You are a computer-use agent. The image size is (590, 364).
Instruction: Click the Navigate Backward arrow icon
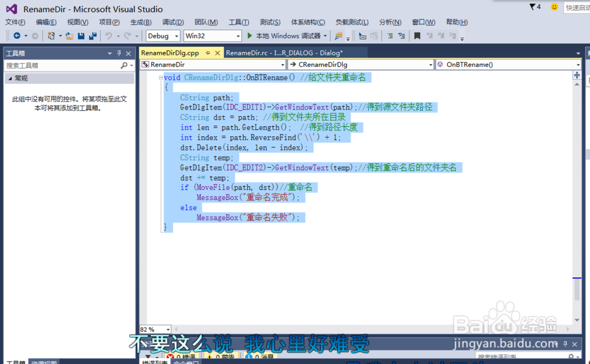click(x=17, y=36)
